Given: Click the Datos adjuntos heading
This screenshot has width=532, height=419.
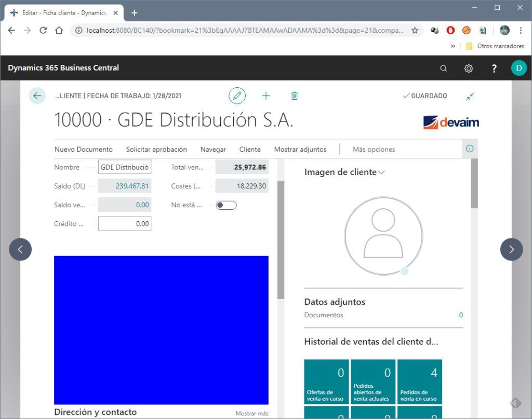Looking at the screenshot, I should (335, 302).
